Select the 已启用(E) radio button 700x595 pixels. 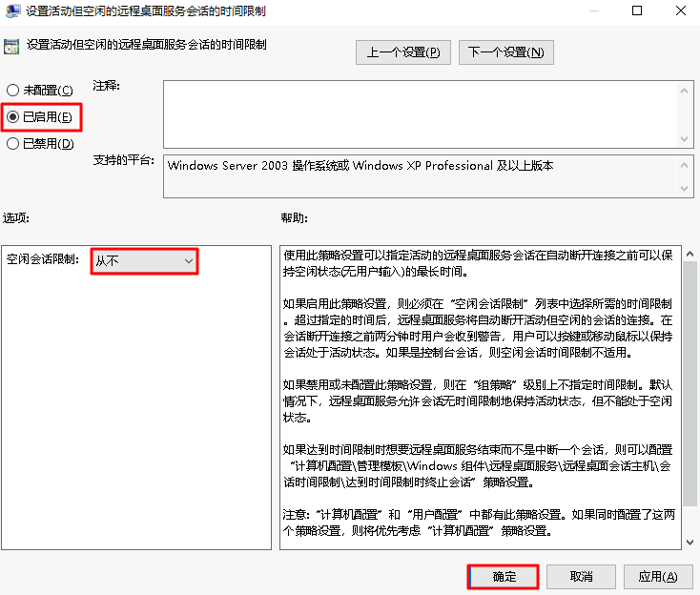click(39, 117)
